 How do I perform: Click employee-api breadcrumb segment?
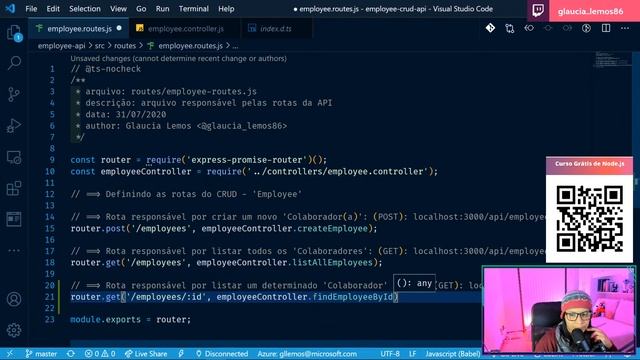(61, 46)
